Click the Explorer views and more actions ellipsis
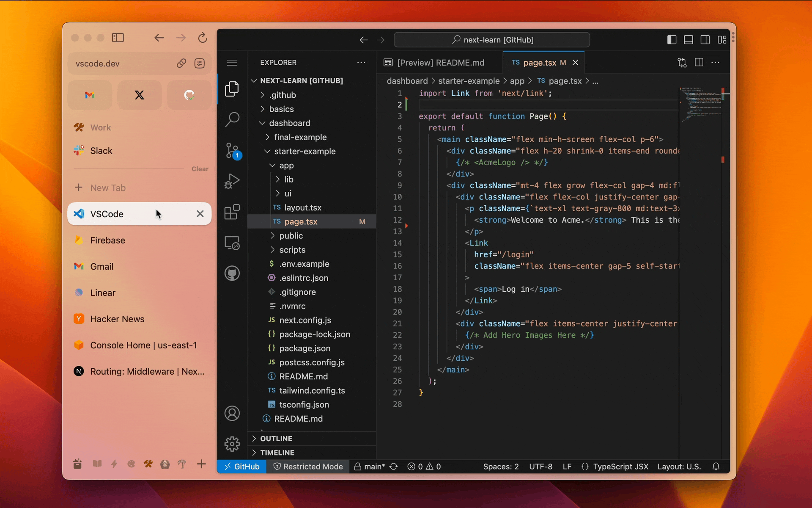This screenshot has width=812, height=508. pos(361,62)
